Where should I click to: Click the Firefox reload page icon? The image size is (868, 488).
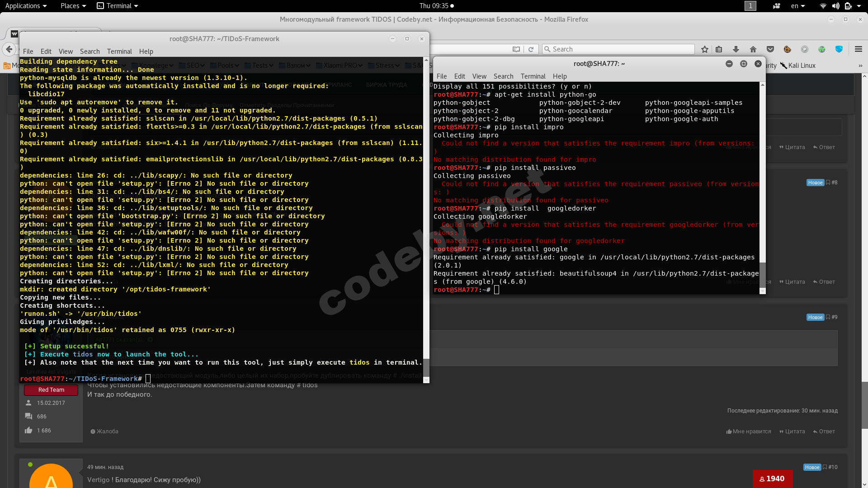pyautogui.click(x=531, y=49)
